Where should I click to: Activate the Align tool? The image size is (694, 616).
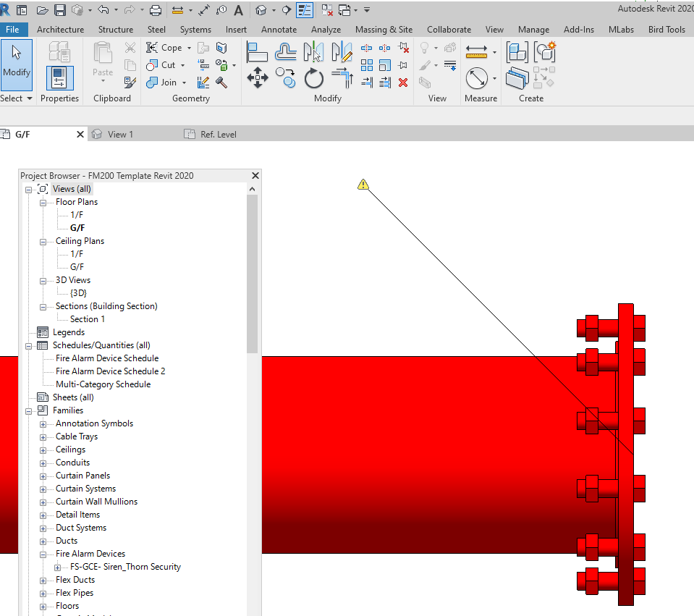pos(257,49)
